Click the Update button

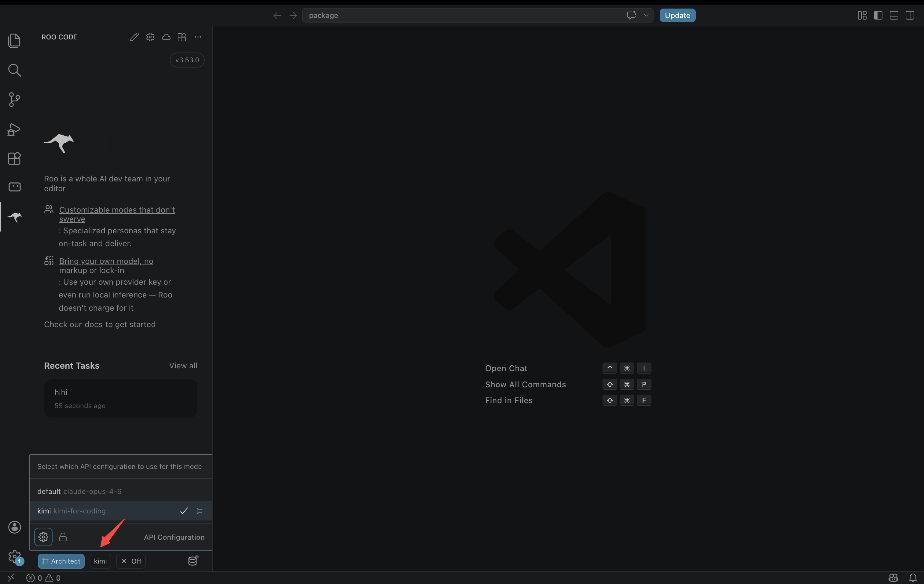point(677,15)
